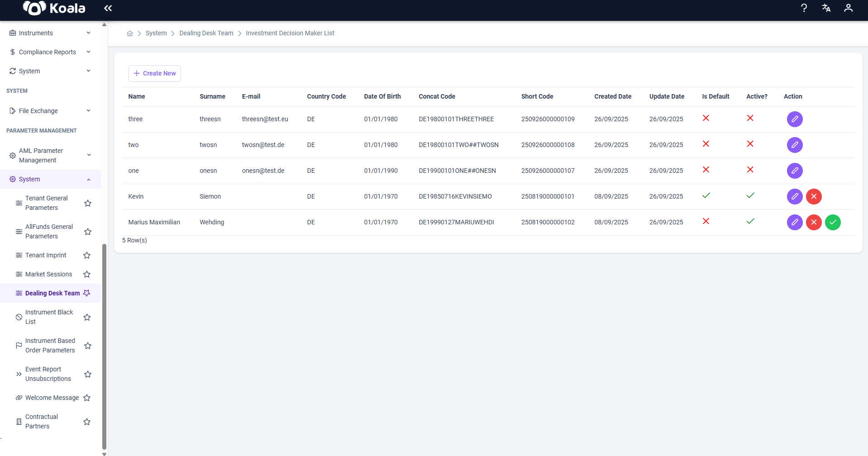Select surname cell Siemon

pyautogui.click(x=210, y=197)
